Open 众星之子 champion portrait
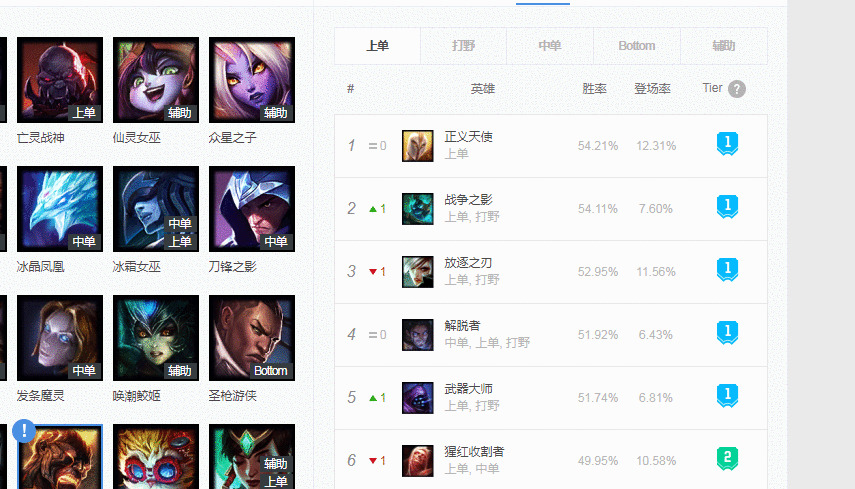Viewport: 855px width, 489px height. pyautogui.click(x=252, y=80)
